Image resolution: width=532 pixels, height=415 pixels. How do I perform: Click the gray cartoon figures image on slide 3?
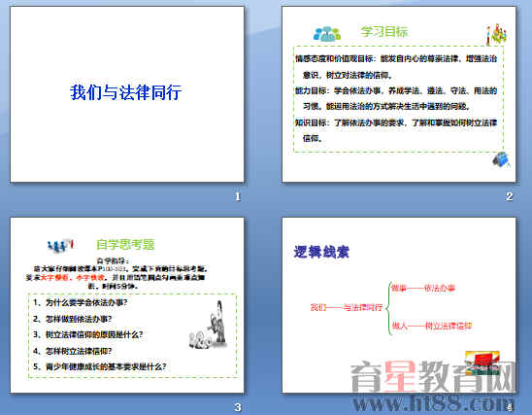209,326
